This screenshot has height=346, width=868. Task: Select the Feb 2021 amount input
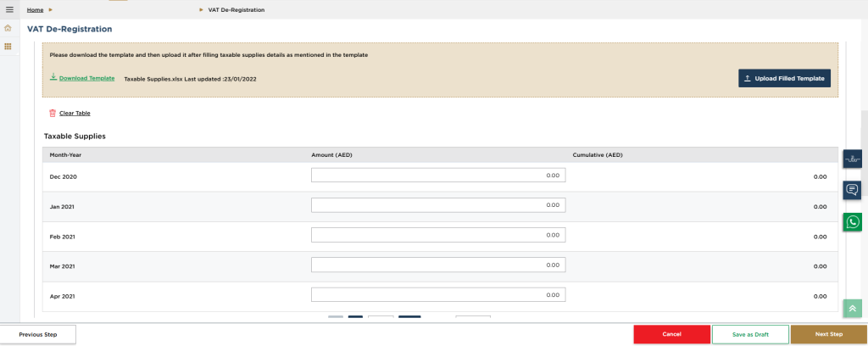(x=437, y=236)
